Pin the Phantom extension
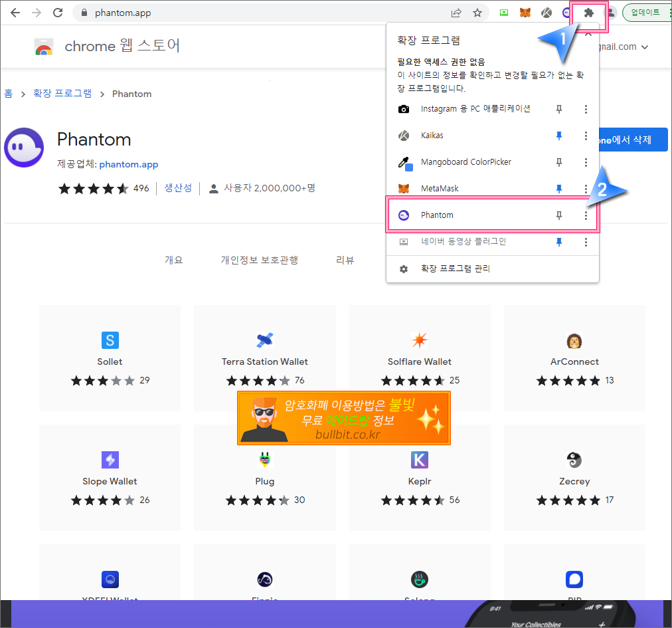 [559, 215]
